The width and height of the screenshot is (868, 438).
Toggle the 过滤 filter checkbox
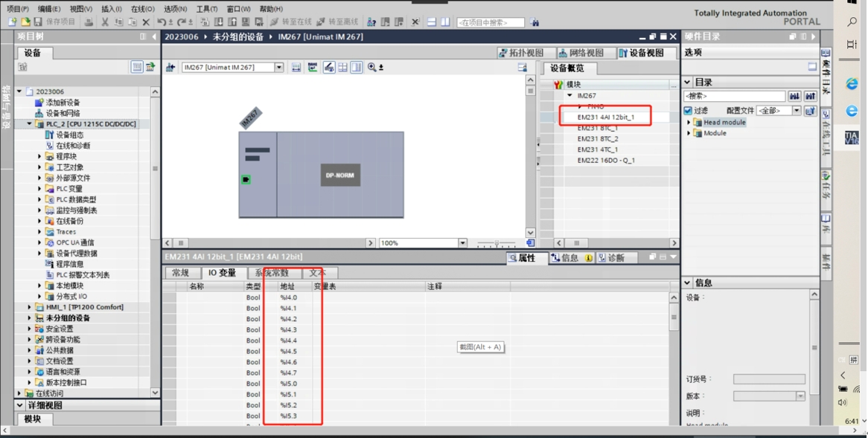coord(689,111)
